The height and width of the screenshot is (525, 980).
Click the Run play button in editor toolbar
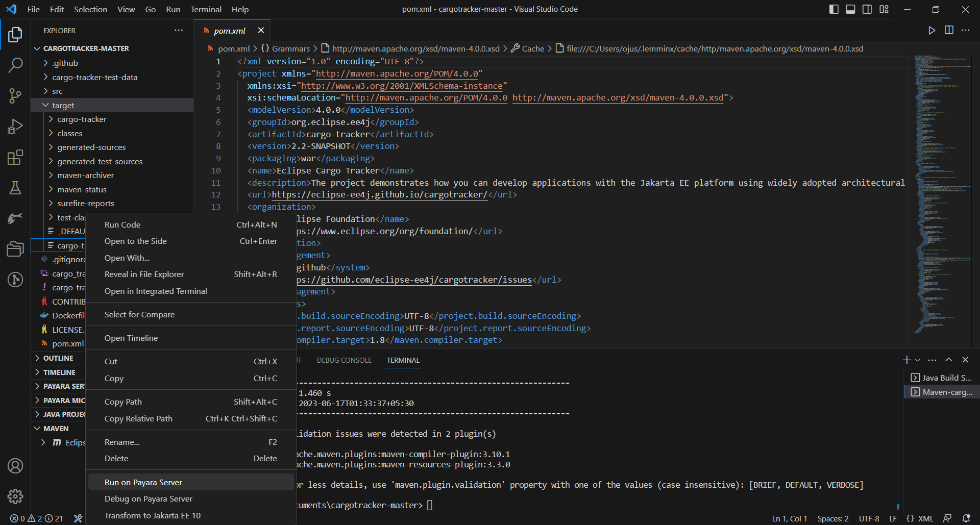click(x=932, y=31)
